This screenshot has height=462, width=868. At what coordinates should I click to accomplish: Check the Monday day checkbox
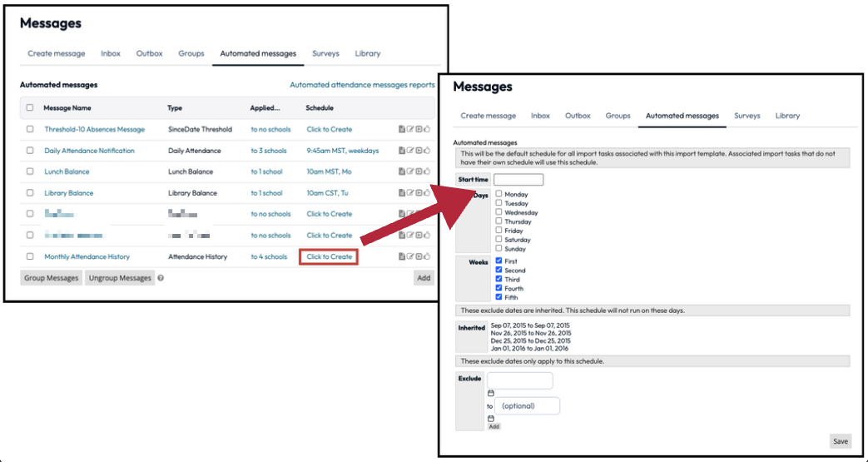[498, 194]
